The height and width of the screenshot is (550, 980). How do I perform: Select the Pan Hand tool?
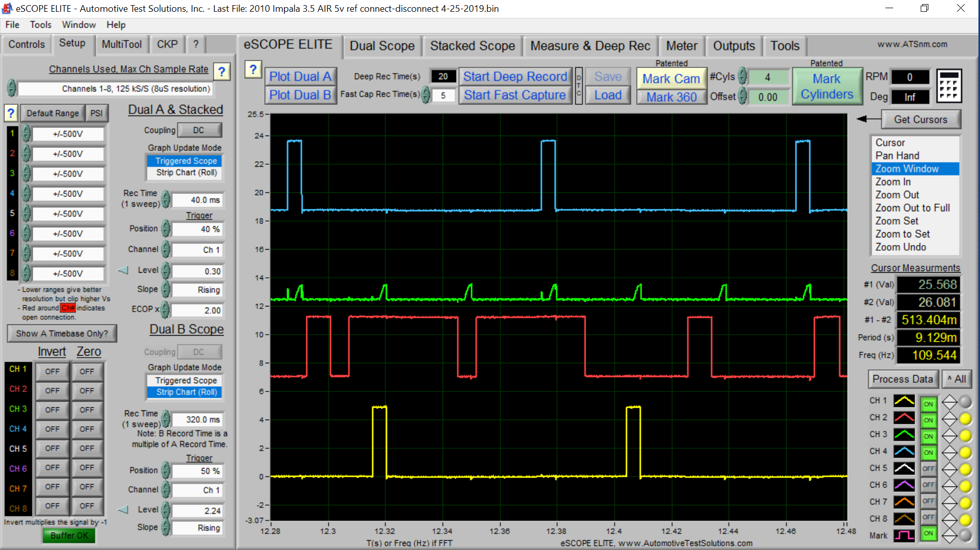(898, 156)
